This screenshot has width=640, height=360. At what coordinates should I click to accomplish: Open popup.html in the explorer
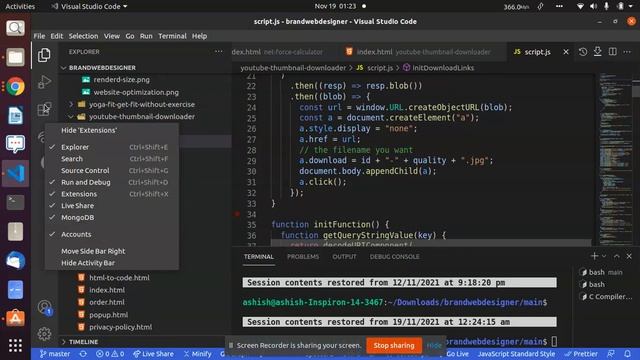pos(109,315)
